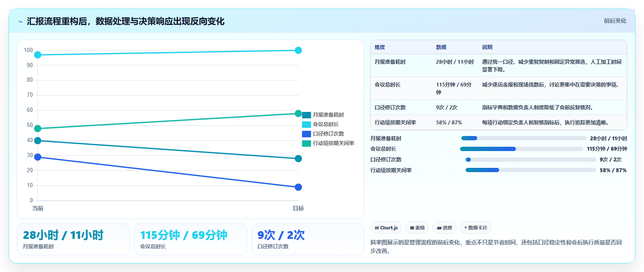This screenshot has width=644, height=272.
Task: Click the 行动项按期关闭率 progress bar
Action: point(531,170)
